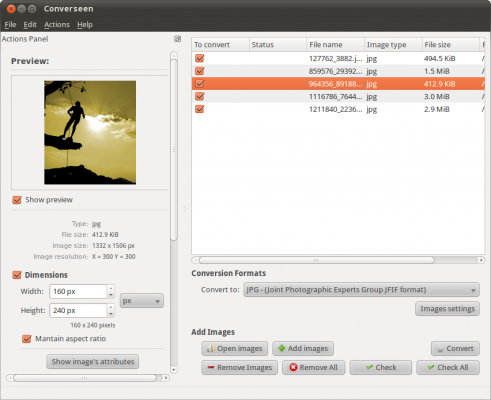The image size is (491, 400).
Task: Click Show image's attributes button
Action: tap(93, 362)
